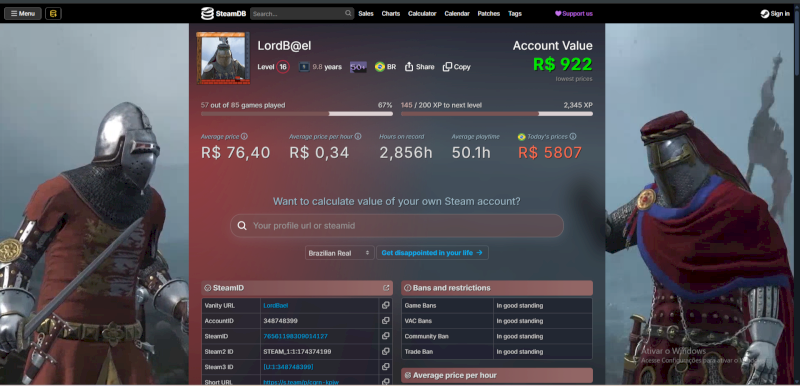This screenshot has height=386, width=800.
Task: Click the Average price per hour panel icon
Action: pos(408,376)
